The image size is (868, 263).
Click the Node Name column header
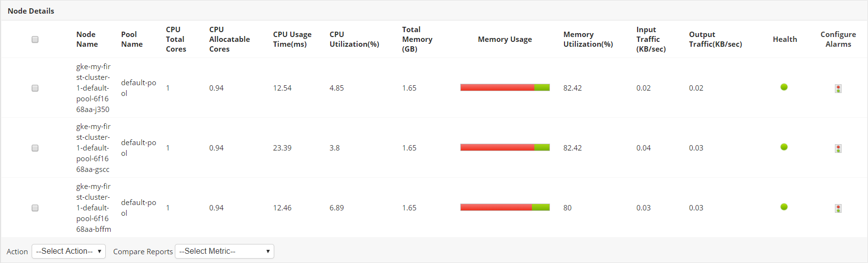click(87, 39)
